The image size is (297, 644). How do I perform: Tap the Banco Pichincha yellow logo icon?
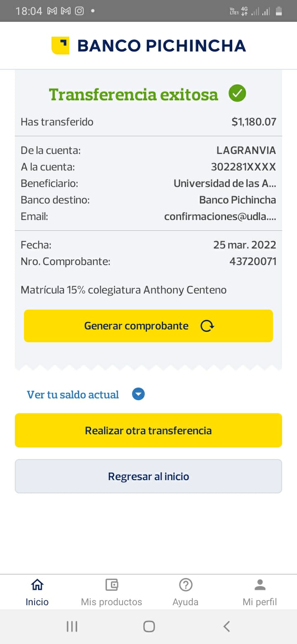coord(60,45)
